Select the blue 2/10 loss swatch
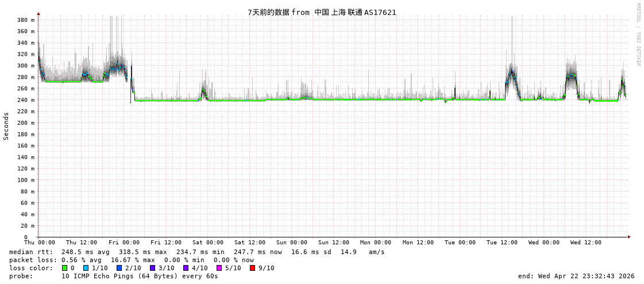This screenshot has width=644, height=284. tap(119, 268)
